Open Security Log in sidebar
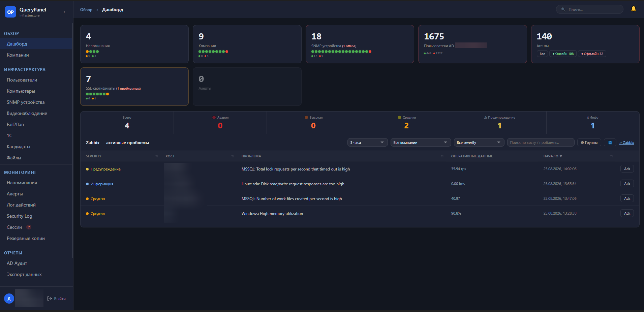The height and width of the screenshot is (312, 644). point(36,216)
